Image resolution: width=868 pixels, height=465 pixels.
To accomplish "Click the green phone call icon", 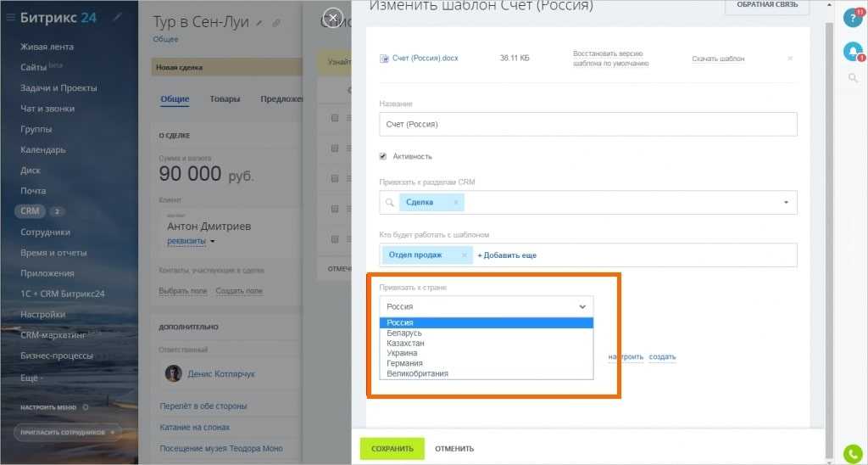I will coord(853,453).
